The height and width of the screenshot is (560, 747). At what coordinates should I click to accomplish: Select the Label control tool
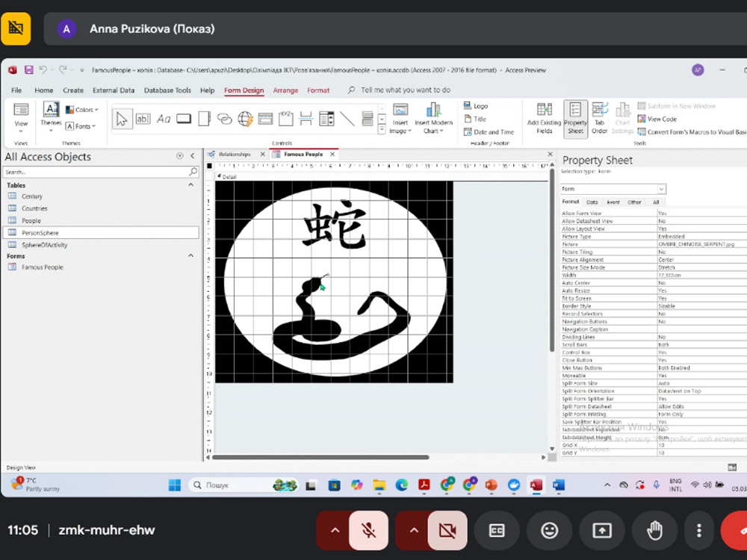[164, 119]
